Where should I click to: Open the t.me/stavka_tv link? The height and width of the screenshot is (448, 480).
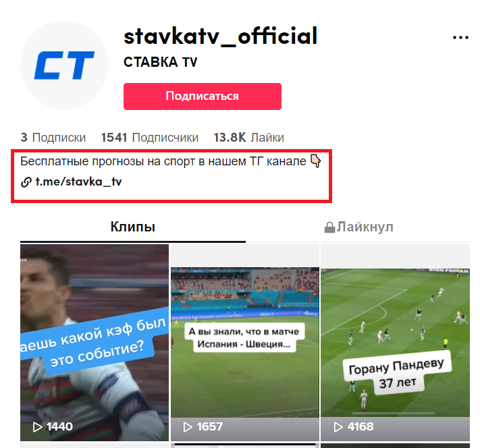[79, 181]
